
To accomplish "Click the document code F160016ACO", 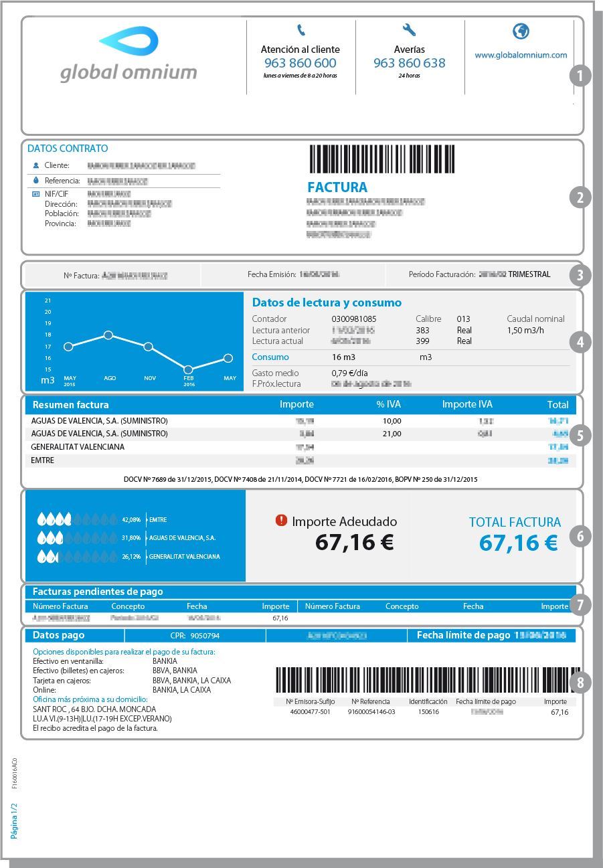I will pos(15,773).
